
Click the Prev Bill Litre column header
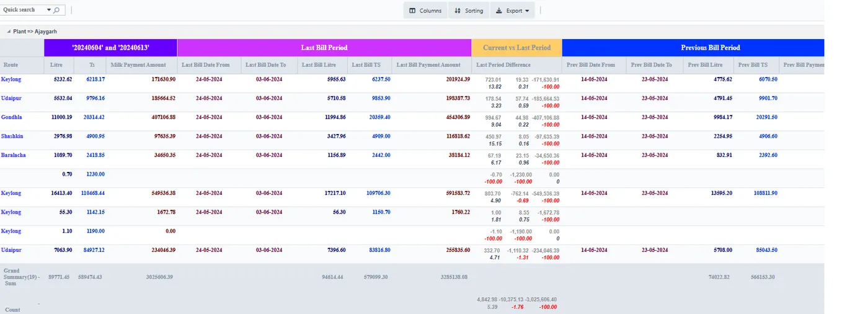point(708,65)
